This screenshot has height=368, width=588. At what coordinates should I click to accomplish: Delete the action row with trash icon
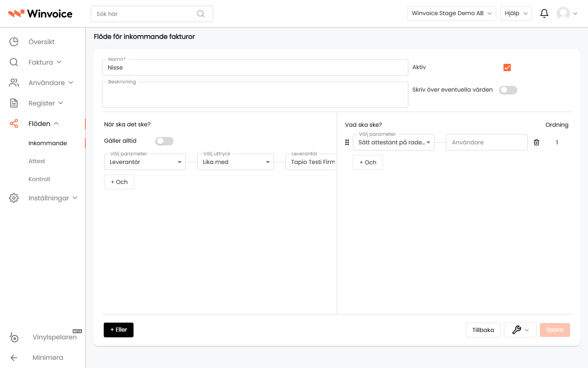click(537, 142)
